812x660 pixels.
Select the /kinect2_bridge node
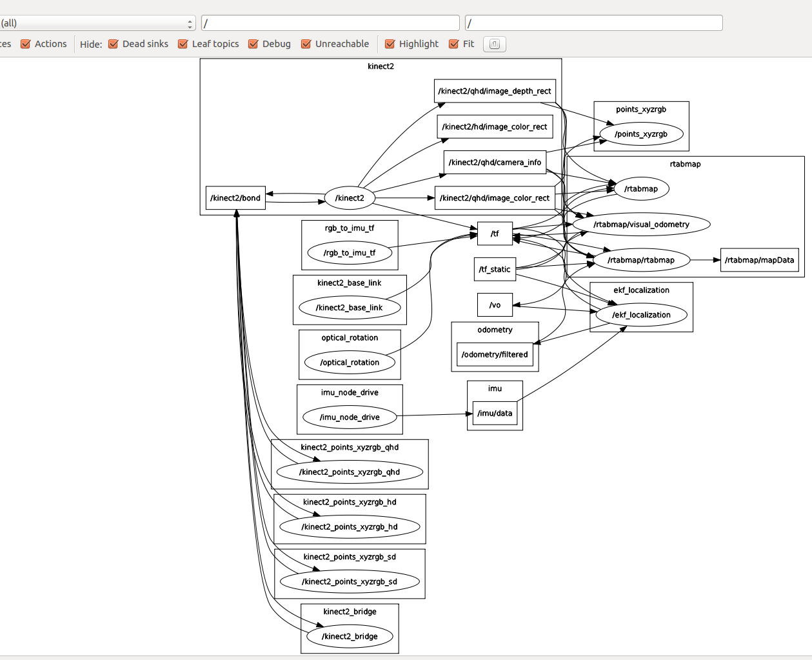pyautogui.click(x=350, y=636)
